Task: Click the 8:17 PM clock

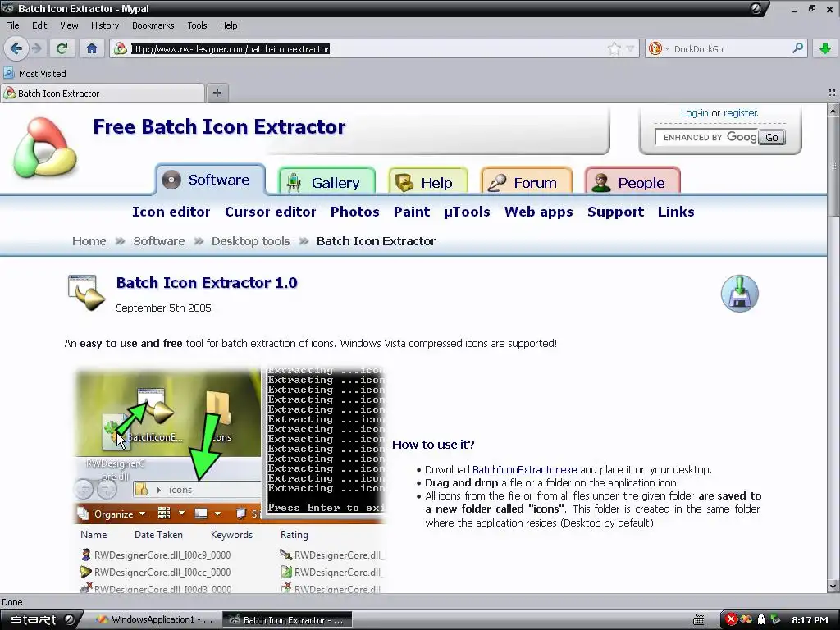Action: point(810,620)
